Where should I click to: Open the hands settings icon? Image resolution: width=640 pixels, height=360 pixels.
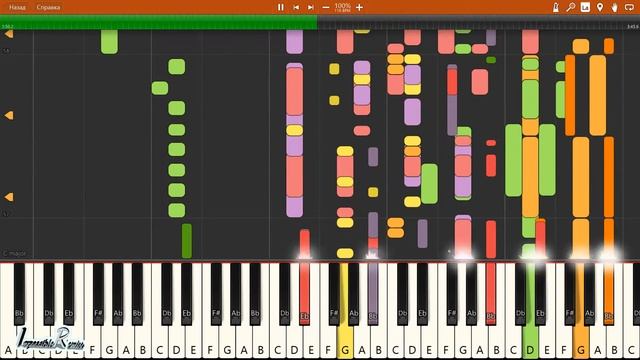pyautogui.click(x=614, y=7)
